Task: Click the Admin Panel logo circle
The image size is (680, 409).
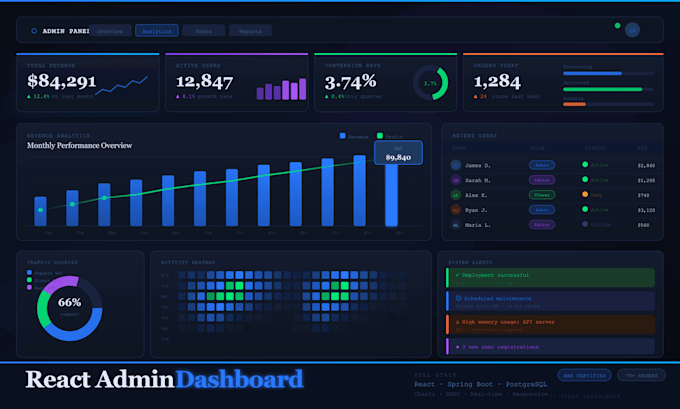Action: pyautogui.click(x=34, y=31)
